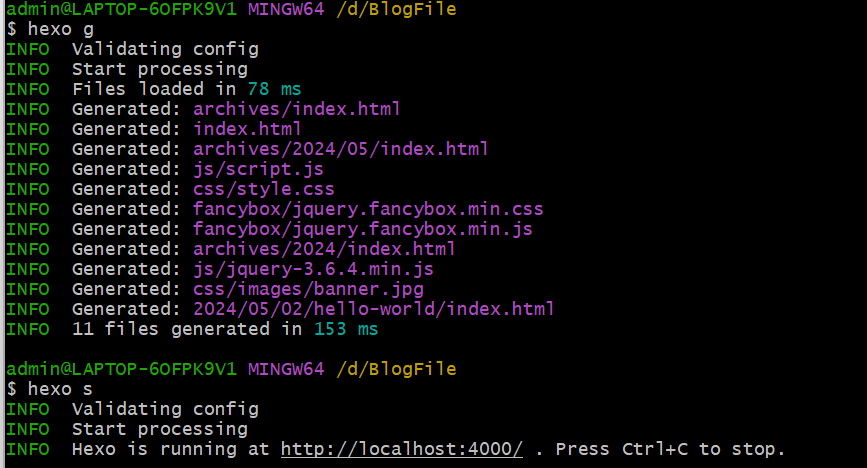Click 'archives/2024/index.html' path

click(x=324, y=249)
